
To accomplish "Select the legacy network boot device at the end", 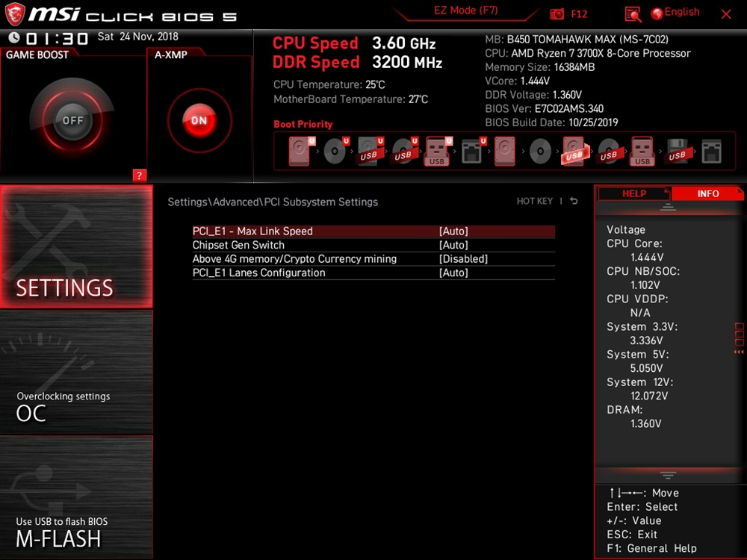I will pos(711,151).
